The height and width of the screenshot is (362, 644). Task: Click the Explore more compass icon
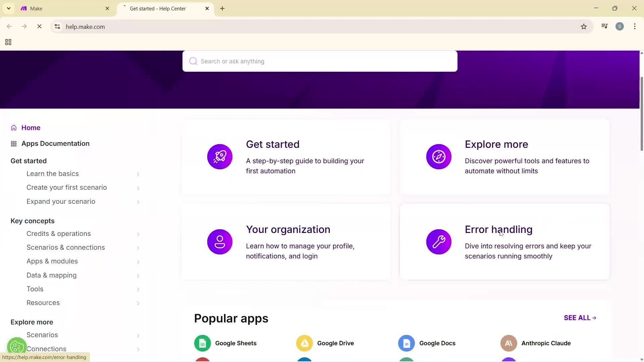click(439, 157)
